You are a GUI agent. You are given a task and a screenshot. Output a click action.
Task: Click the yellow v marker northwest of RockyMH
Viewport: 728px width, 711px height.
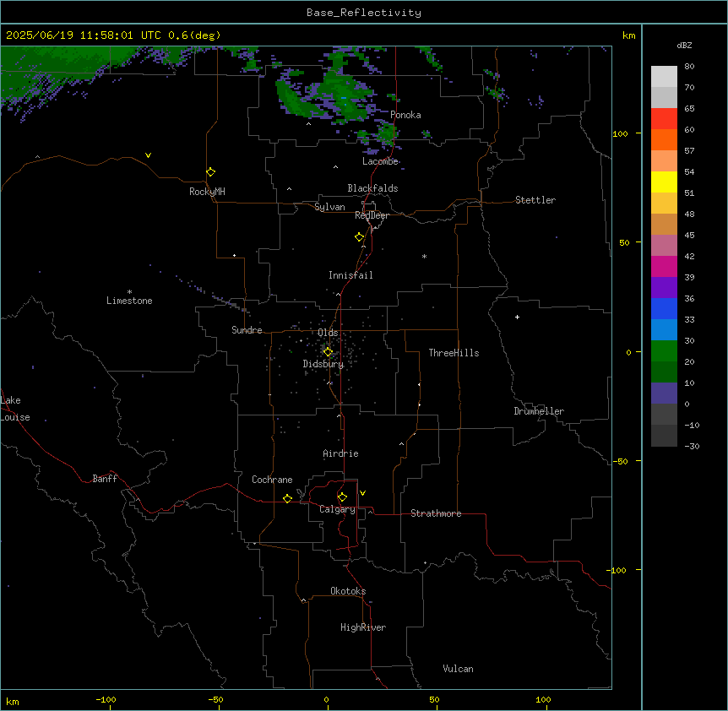(148, 155)
